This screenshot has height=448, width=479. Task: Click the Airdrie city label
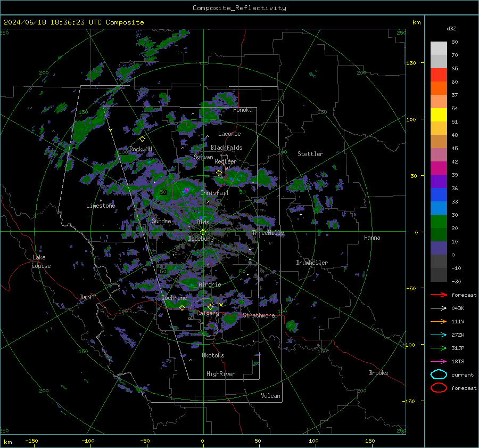[x=210, y=284]
